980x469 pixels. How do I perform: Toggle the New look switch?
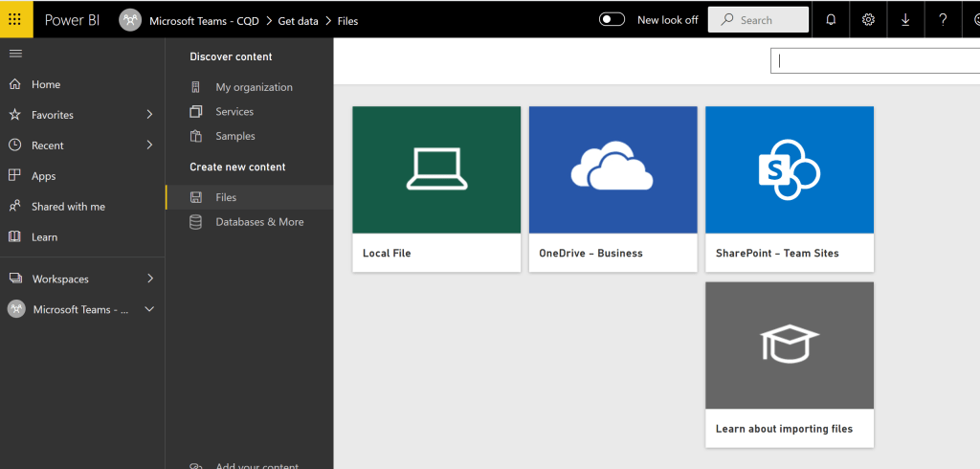tap(612, 19)
